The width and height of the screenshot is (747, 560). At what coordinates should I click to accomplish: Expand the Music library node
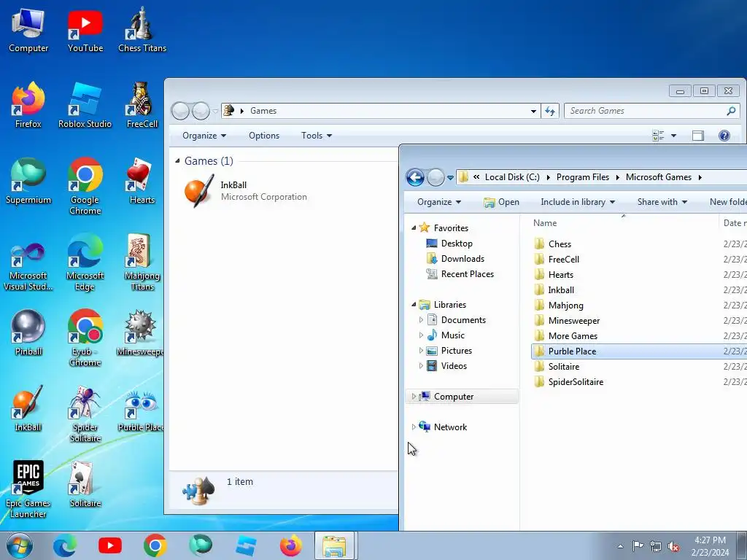pos(421,335)
